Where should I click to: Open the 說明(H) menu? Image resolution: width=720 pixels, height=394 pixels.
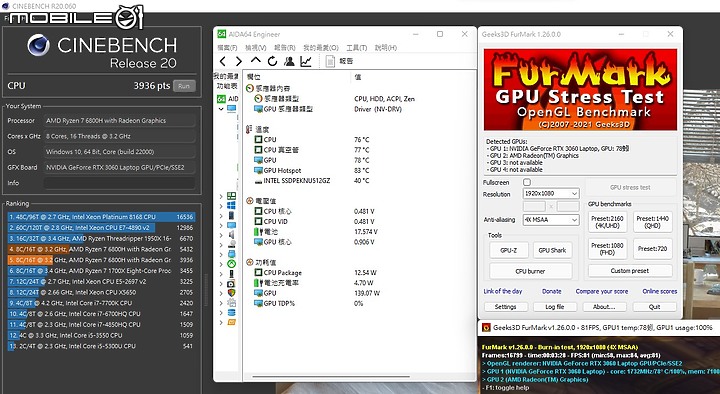click(x=385, y=47)
